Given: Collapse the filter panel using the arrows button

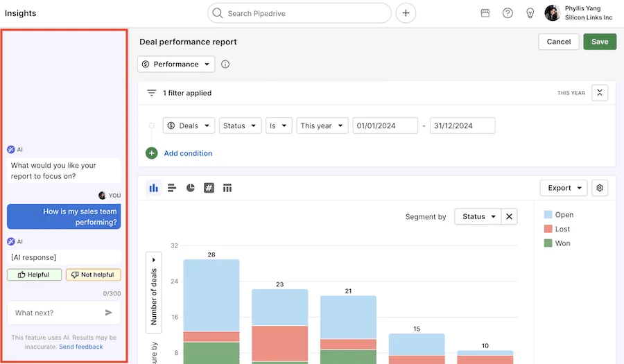Looking at the screenshot, I should click(599, 93).
